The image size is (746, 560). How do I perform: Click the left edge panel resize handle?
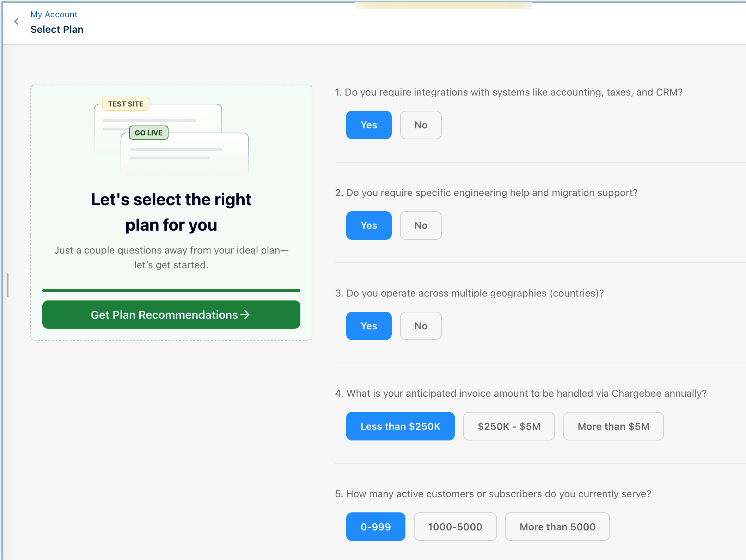[x=8, y=285]
